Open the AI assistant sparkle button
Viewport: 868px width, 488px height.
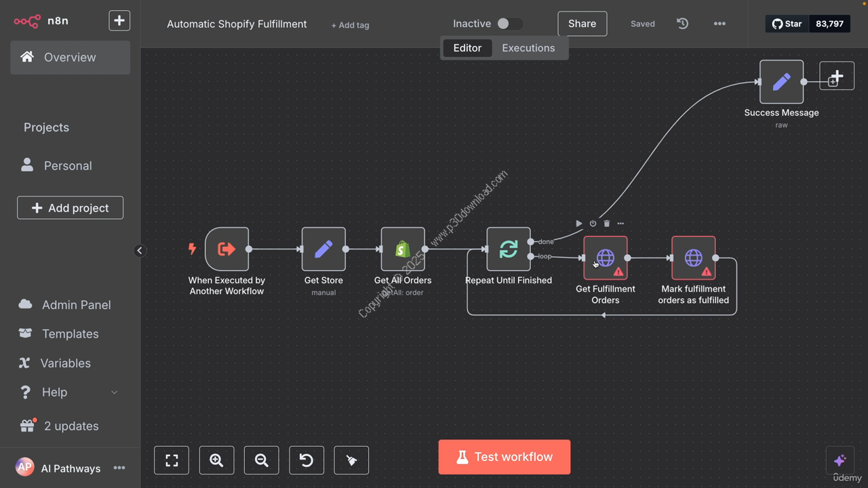(840, 460)
